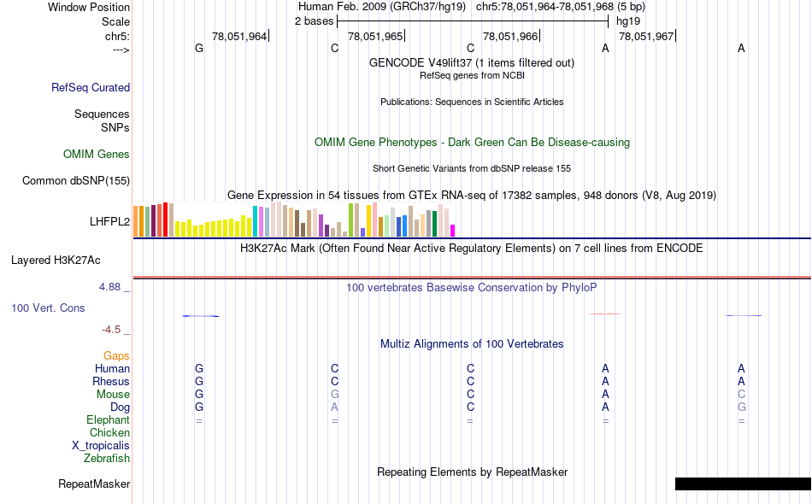Click the Mouse alignment row label
This screenshot has width=812, height=504.
tap(113, 395)
